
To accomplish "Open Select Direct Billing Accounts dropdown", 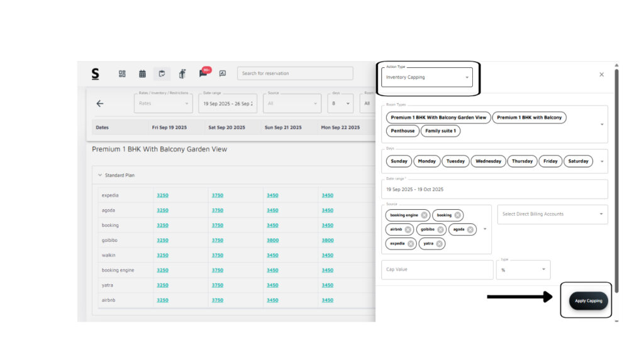I will 552,214.
